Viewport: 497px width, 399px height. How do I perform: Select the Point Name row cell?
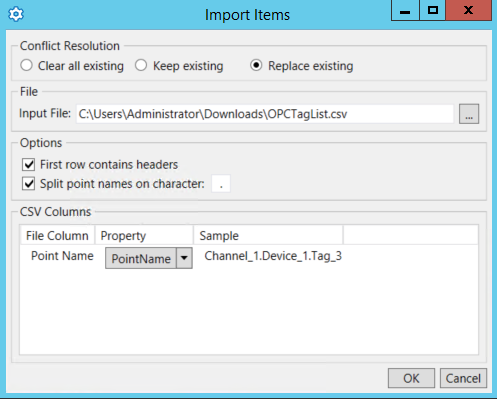[62, 256]
